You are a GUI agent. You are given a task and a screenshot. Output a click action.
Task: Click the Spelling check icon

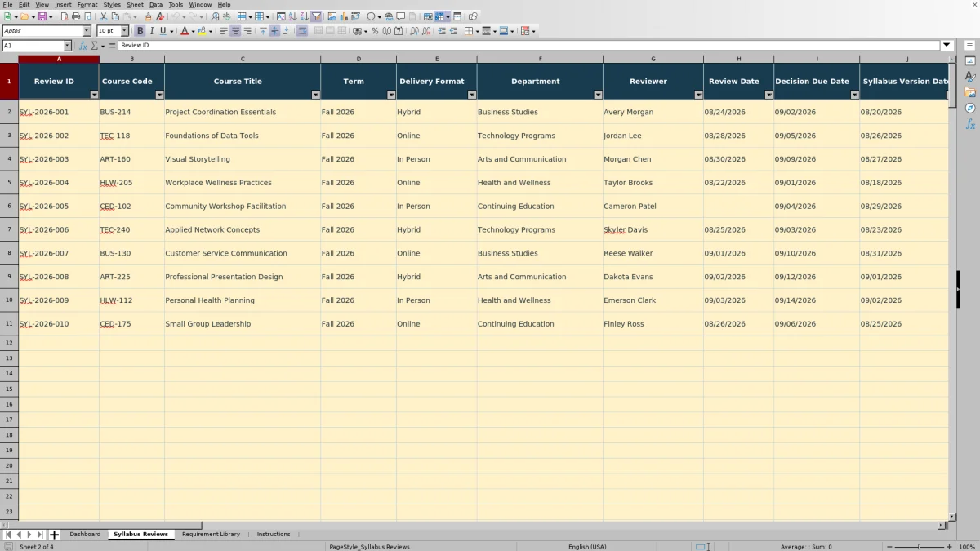[226, 16]
